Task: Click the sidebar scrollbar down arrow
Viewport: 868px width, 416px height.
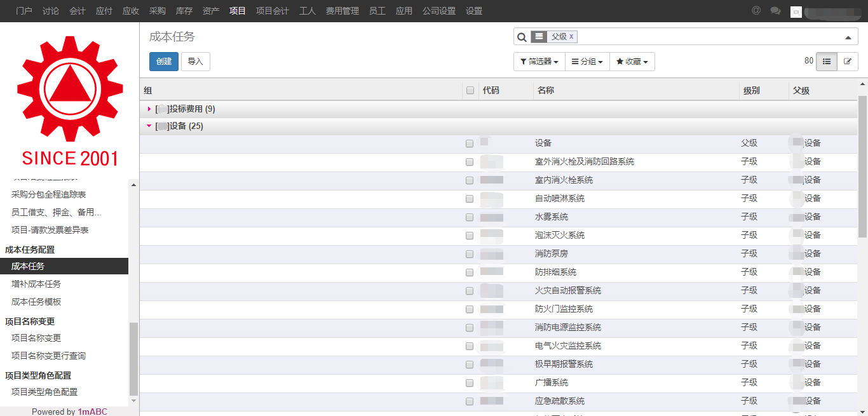Action: pos(133,401)
